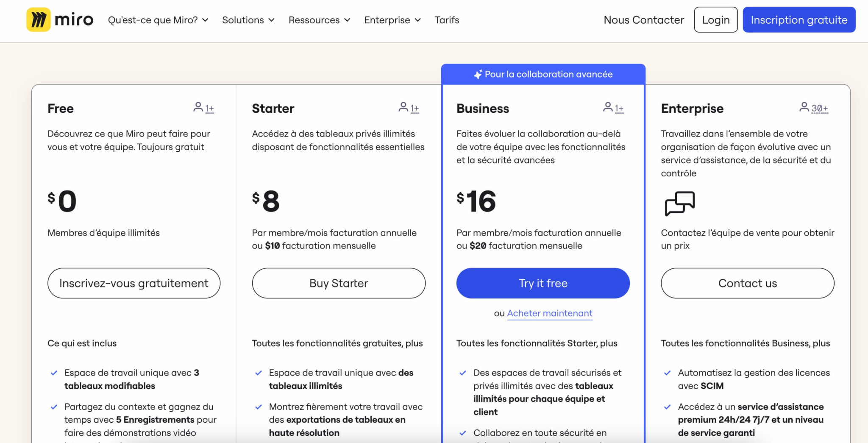Click Contact us for Enterprise pricing
Viewport: 868px width, 443px height.
click(747, 283)
